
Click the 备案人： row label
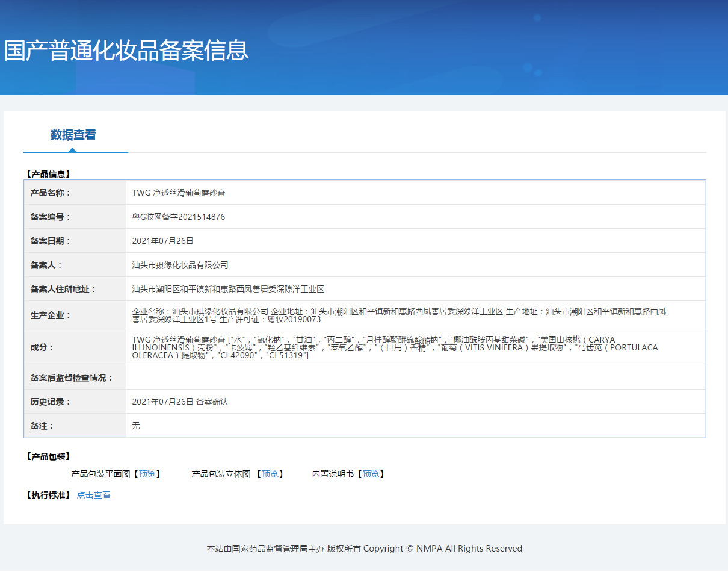pos(46,265)
